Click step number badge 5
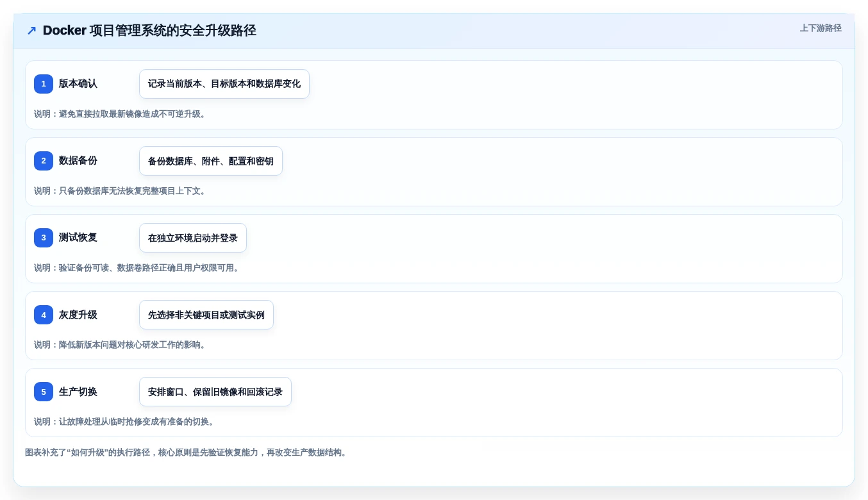This screenshot has height=500, width=868. click(x=44, y=392)
